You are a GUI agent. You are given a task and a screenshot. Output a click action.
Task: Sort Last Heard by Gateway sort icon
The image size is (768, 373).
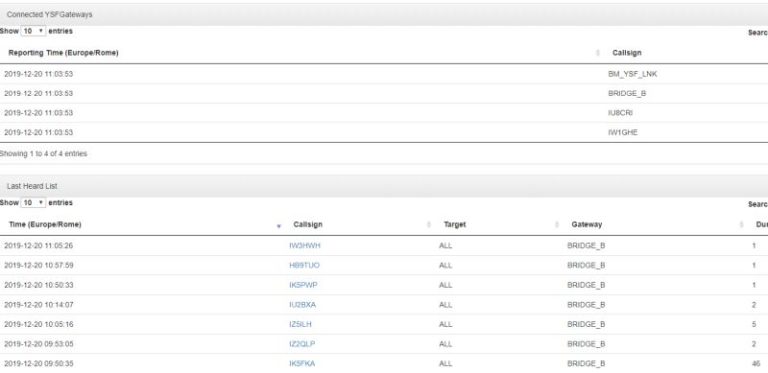tap(741, 225)
